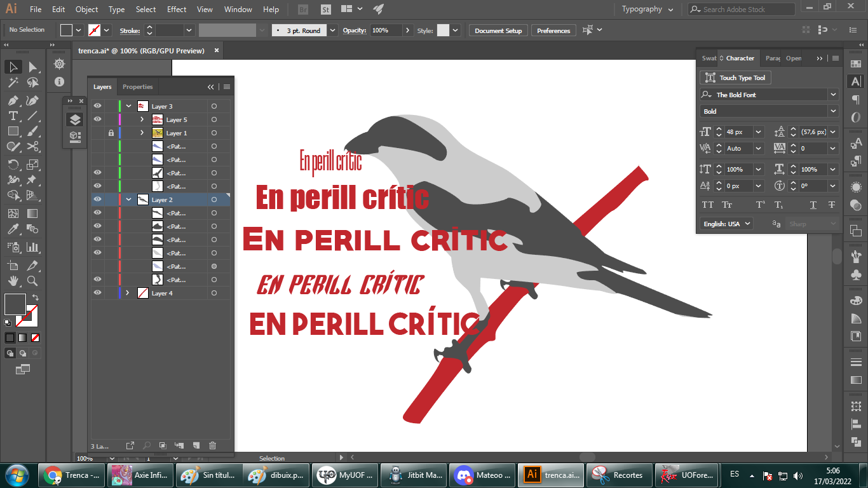The image size is (868, 488).
Task: Click the Opacity 100% field
Action: tap(386, 30)
